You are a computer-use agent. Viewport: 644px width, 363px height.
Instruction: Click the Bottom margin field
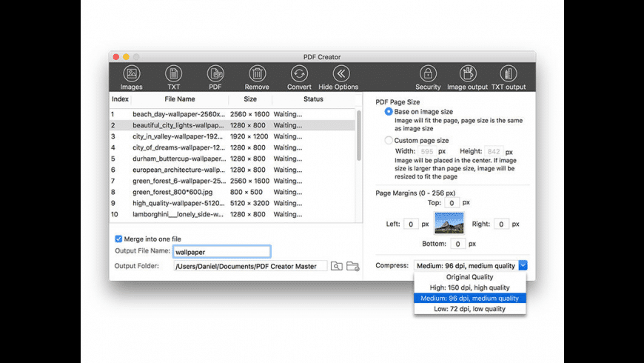coord(458,244)
